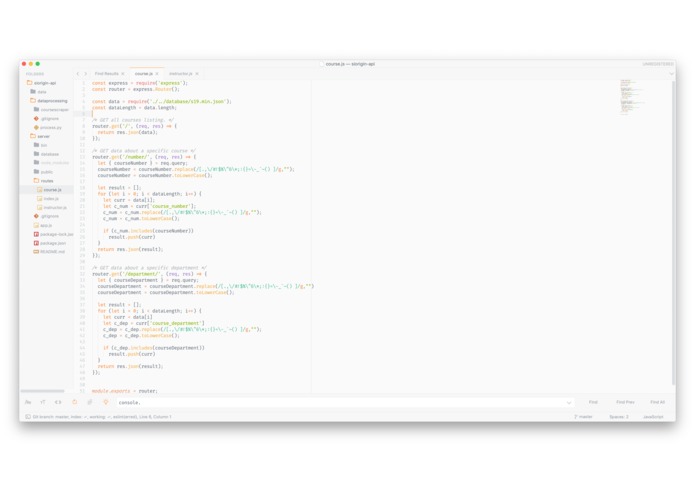This screenshot has width=695, height=494.
Task: Open README.md in the sidebar
Action: [49, 252]
